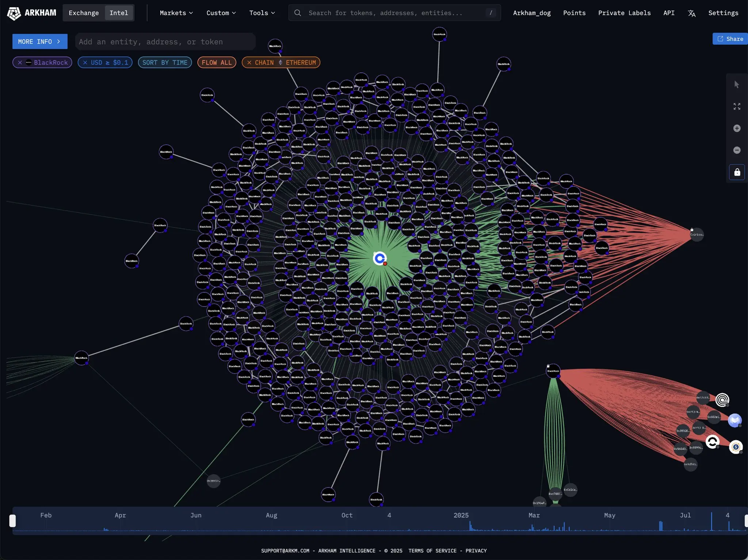Focus the Add an entity input field
748x560 pixels.
tap(165, 42)
